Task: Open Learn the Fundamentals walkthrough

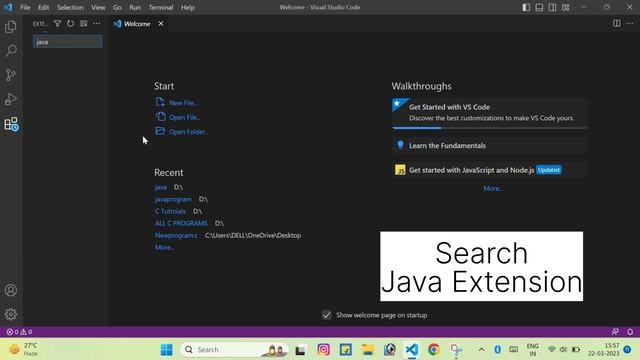Action: click(x=489, y=145)
